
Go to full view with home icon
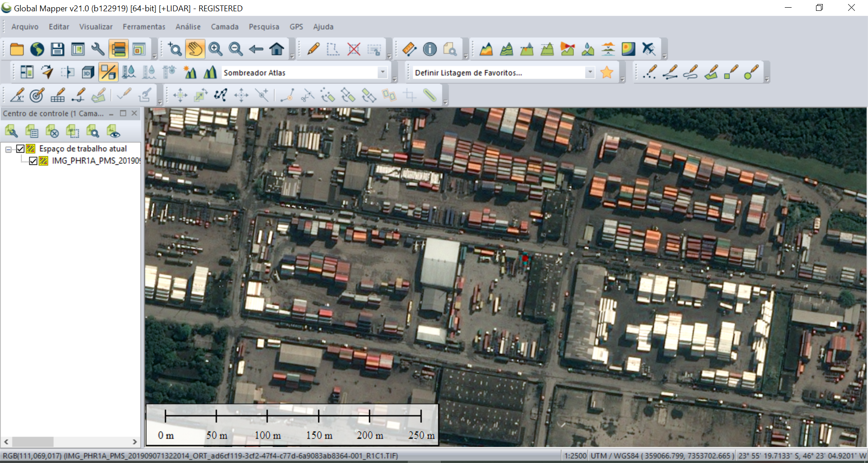tap(277, 49)
